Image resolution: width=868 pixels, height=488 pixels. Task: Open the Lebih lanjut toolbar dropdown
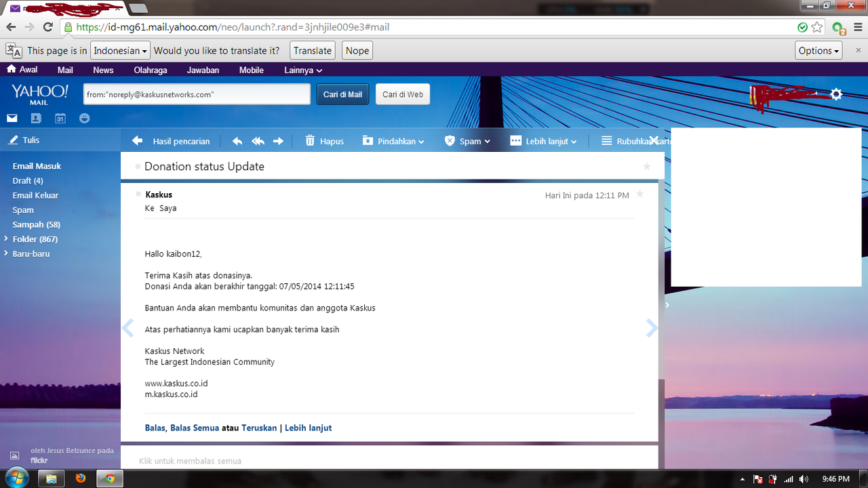pos(543,141)
